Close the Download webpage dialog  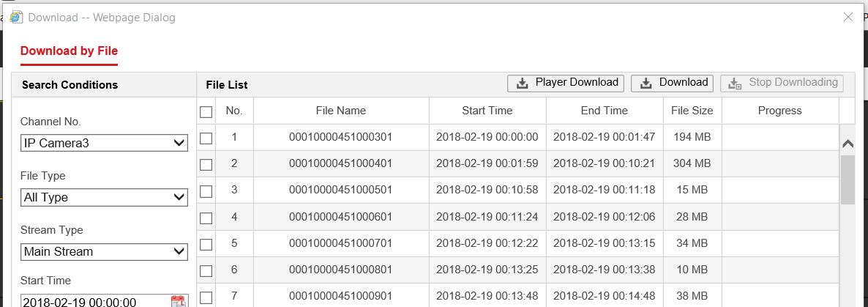tap(848, 17)
